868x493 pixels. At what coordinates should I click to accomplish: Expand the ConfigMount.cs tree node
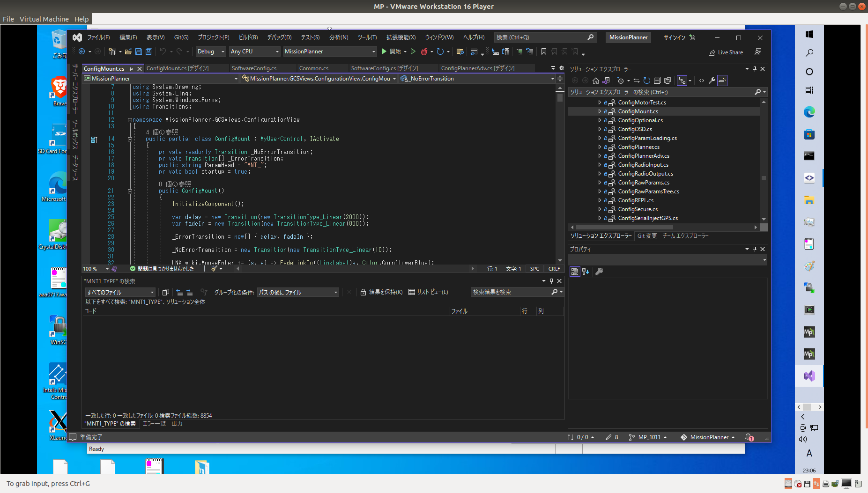600,111
